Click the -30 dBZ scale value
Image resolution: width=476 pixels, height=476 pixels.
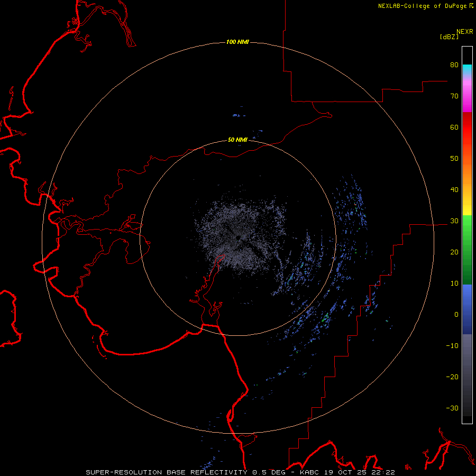point(452,408)
